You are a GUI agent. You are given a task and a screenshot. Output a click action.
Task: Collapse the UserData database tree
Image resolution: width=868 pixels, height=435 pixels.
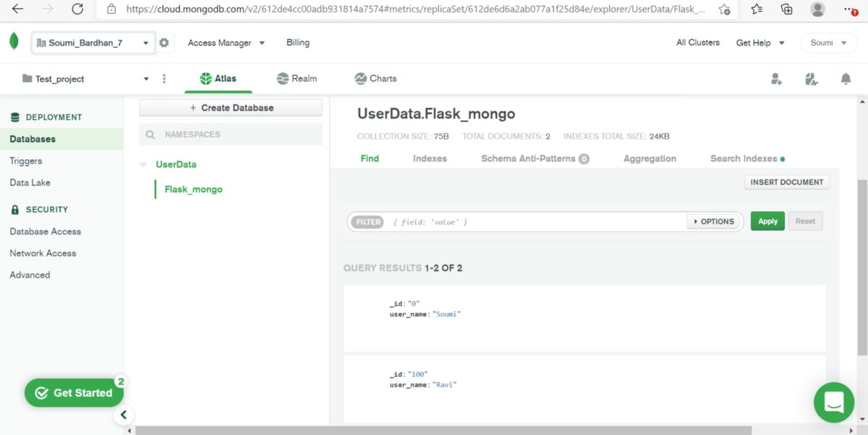click(x=142, y=164)
